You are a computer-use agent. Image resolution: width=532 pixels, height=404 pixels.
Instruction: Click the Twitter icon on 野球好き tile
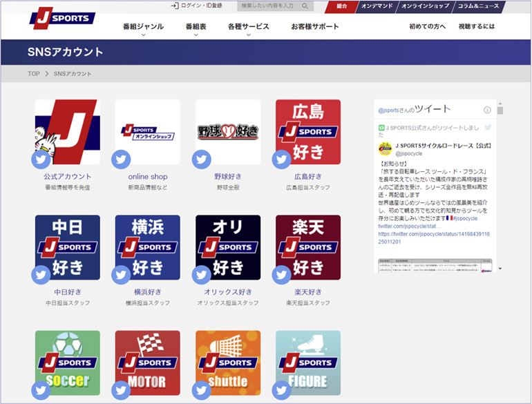pyautogui.click(x=201, y=159)
